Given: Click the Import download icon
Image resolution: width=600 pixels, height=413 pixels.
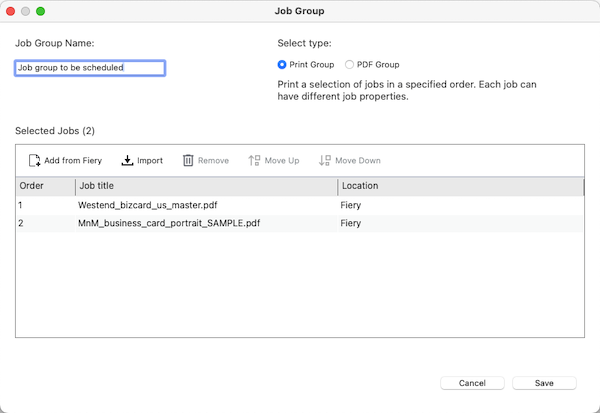Looking at the screenshot, I should pyautogui.click(x=127, y=160).
